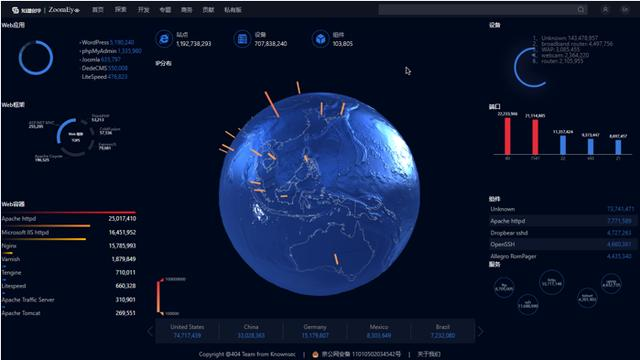The height and width of the screenshot is (360, 640).
Task: Select the Varnish row
Action: coord(69,259)
